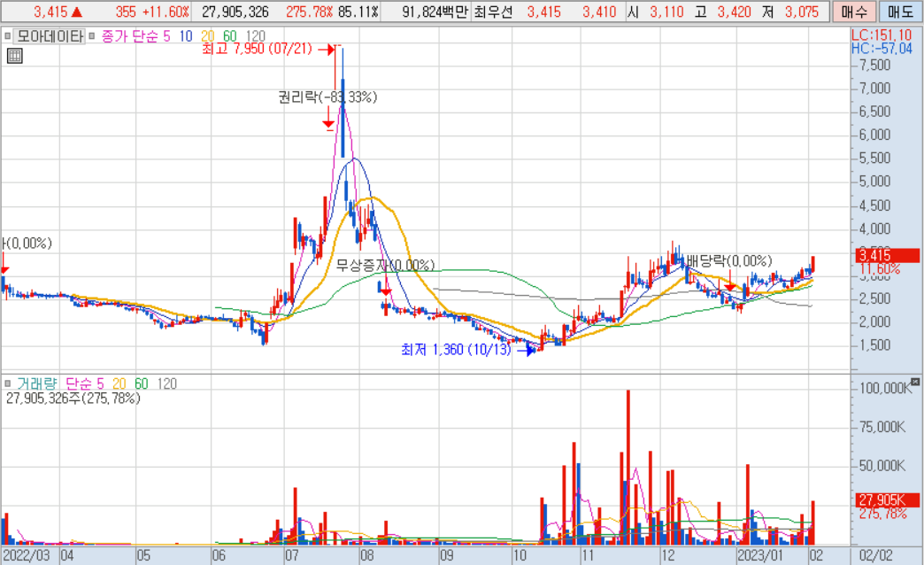The width and height of the screenshot is (924, 565).
Task: Toggle the square before 거래량 label
Action: [x=8, y=384]
